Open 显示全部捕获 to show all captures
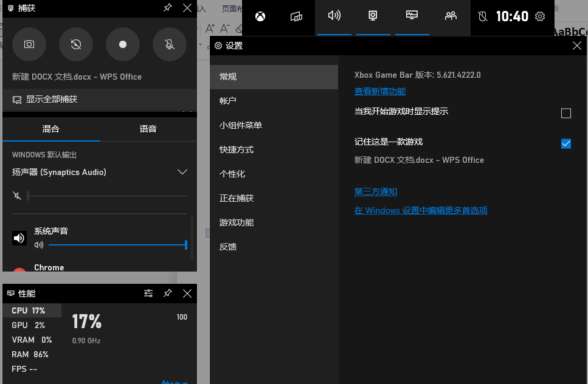The width and height of the screenshot is (588, 384). click(x=99, y=99)
